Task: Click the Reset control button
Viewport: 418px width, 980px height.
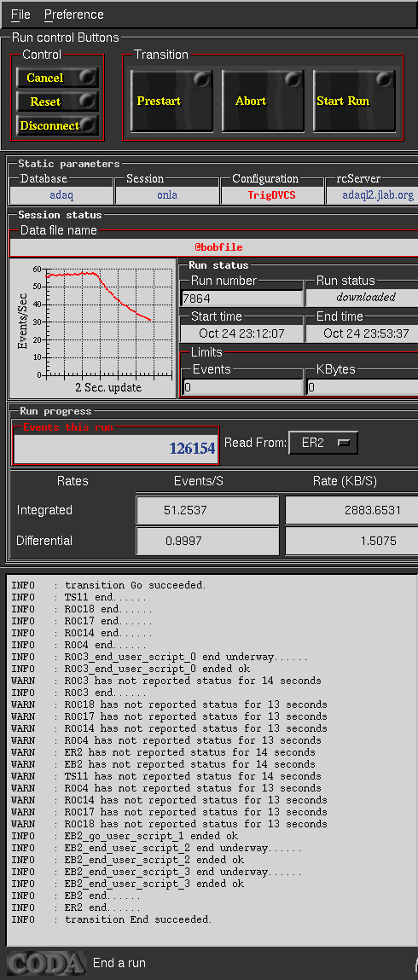Action: [x=57, y=101]
